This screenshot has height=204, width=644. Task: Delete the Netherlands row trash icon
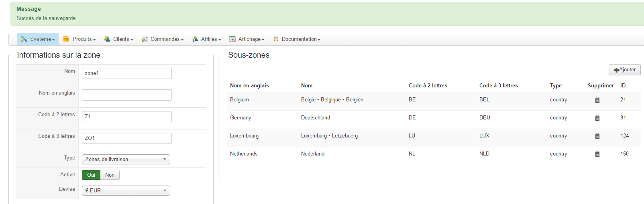click(x=597, y=154)
